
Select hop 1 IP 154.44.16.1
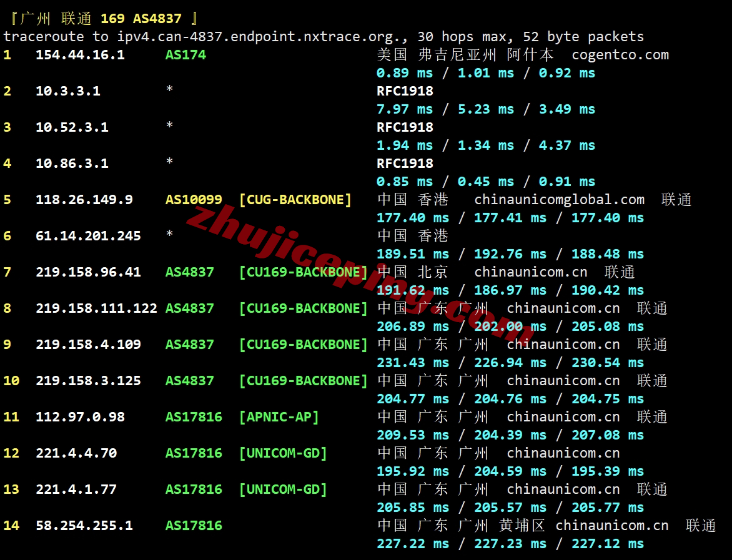(x=81, y=55)
